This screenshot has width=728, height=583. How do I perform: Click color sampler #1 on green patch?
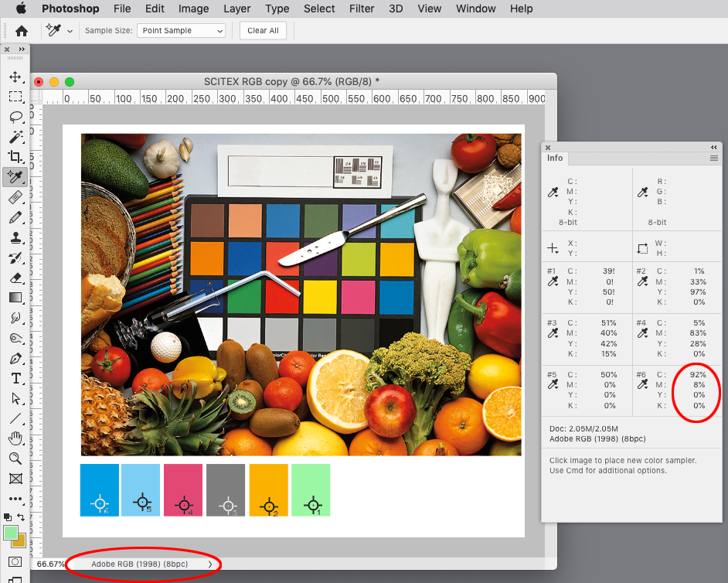pyautogui.click(x=314, y=504)
